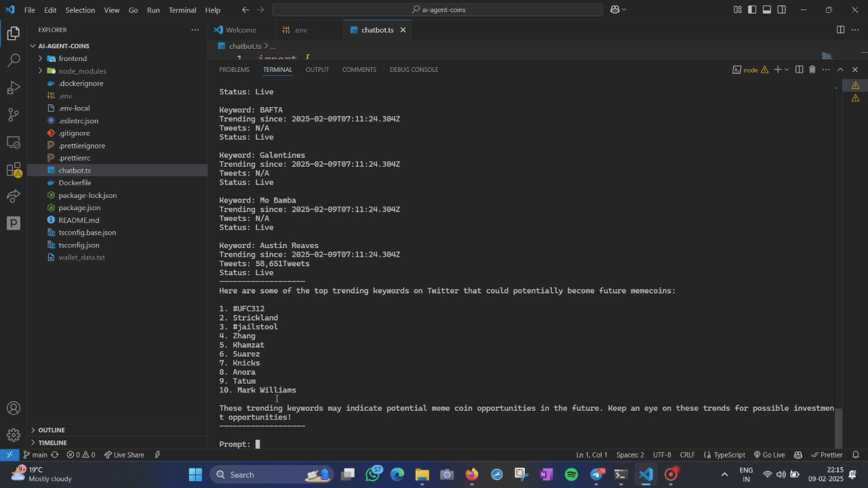Split the editor right
The height and width of the screenshot is (488, 868).
(x=840, y=30)
